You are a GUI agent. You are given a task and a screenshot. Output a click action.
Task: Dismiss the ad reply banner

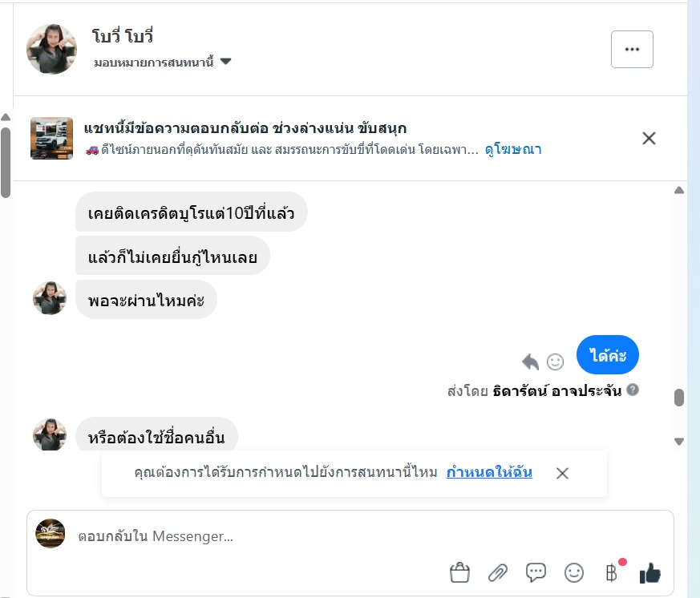[x=649, y=138]
